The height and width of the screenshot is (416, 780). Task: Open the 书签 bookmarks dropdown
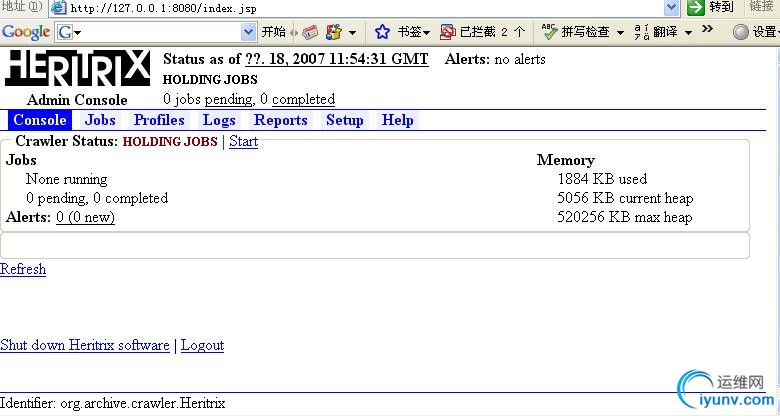pyautogui.click(x=413, y=32)
